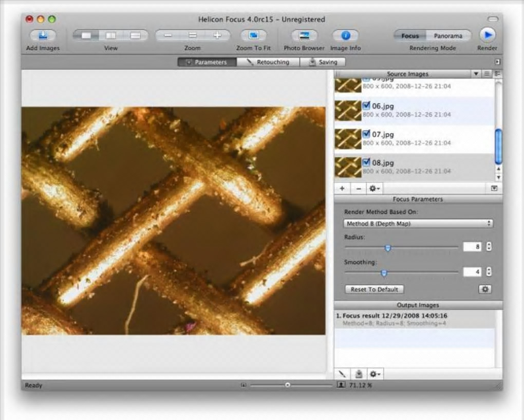The width and height of the screenshot is (524, 420).
Task: Open the Render Method dropdown
Action: coord(418,224)
